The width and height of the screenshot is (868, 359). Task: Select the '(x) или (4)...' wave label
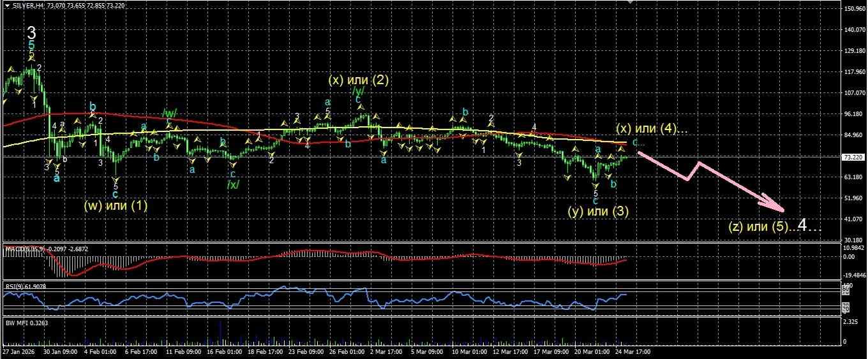point(652,129)
